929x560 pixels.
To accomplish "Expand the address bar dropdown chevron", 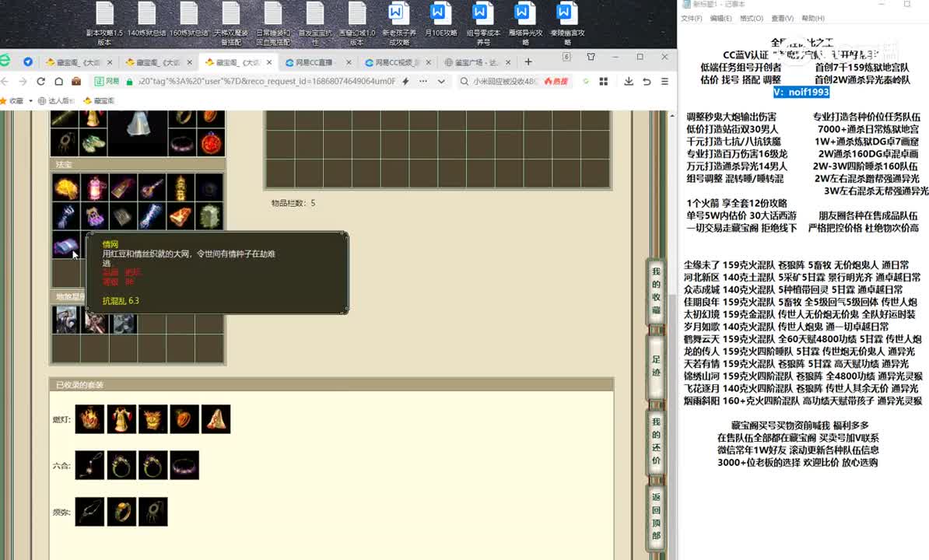I will pyautogui.click(x=441, y=81).
